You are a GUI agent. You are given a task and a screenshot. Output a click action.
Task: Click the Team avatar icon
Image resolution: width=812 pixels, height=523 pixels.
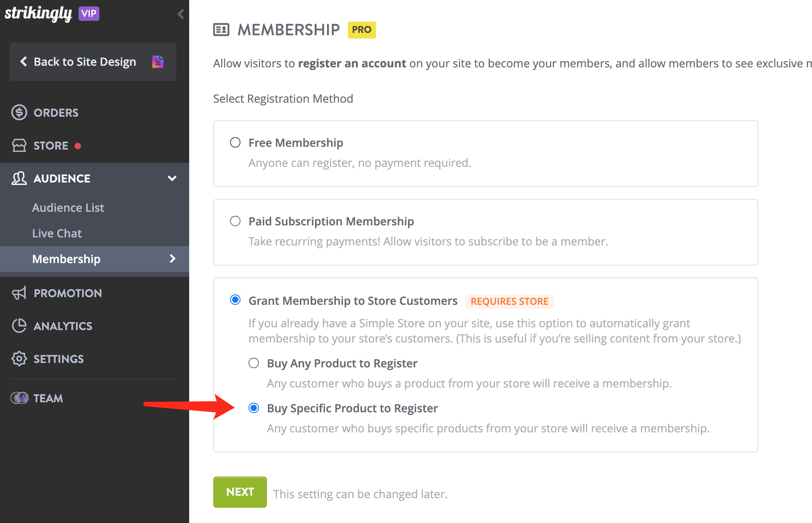coord(19,398)
